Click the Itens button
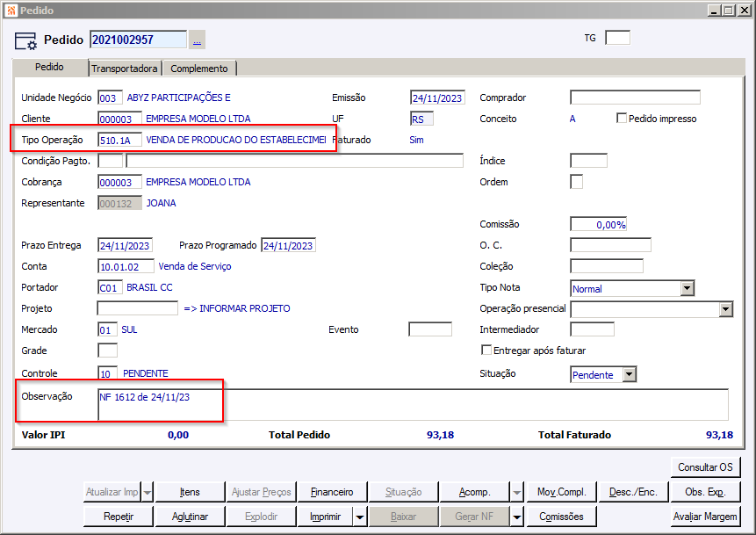The width and height of the screenshot is (756, 535). [190, 492]
